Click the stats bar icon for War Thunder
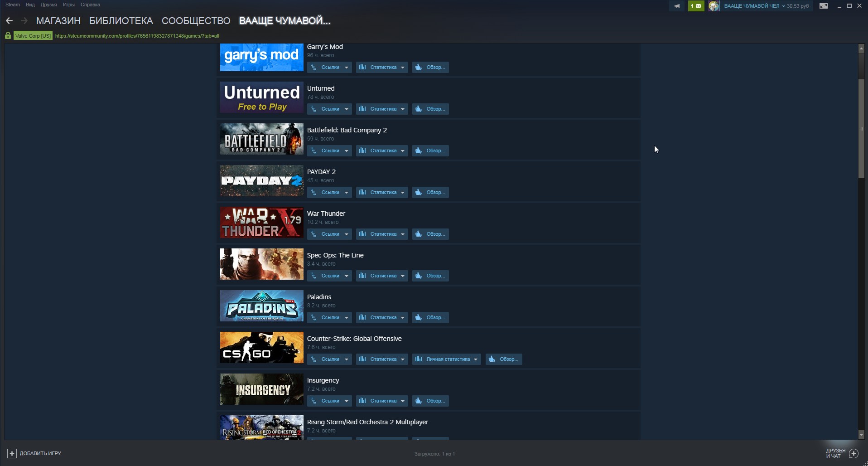868x466 pixels. coord(362,234)
